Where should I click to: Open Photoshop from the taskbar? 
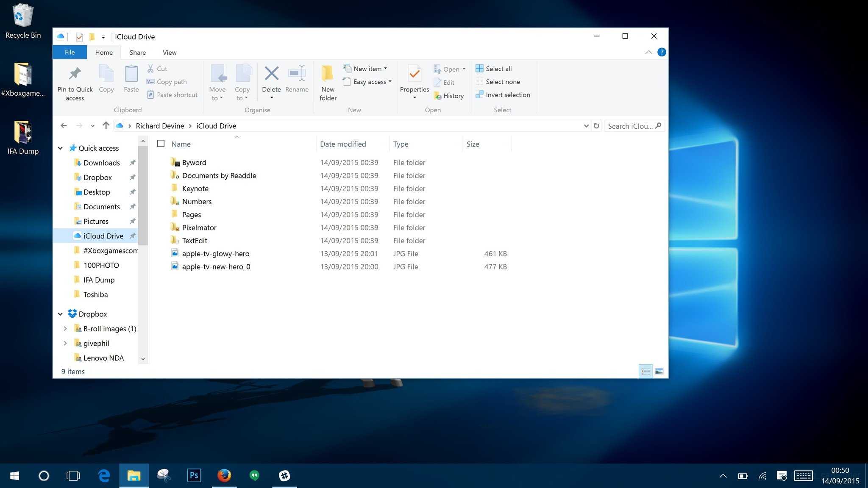(194, 475)
